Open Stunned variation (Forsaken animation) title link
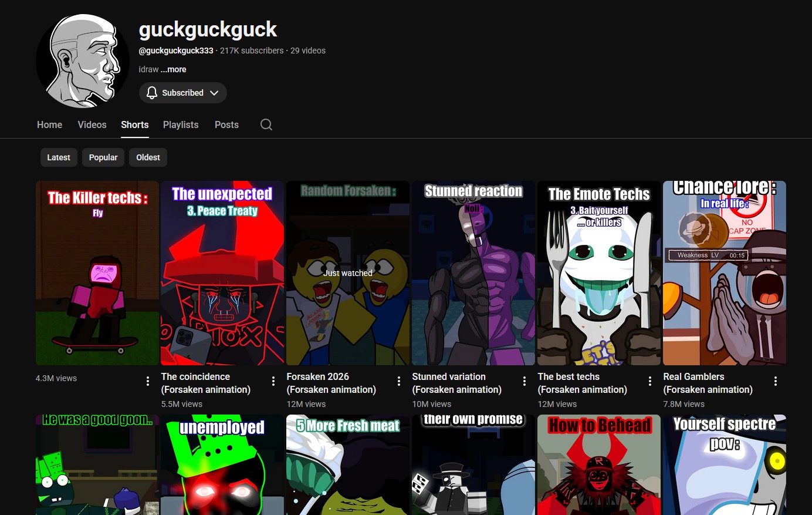Viewport: 812px width, 515px height. pos(457,383)
